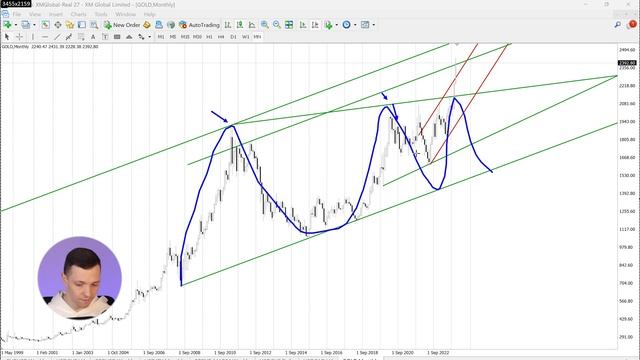This screenshot has height=360, width=640.
Task: Open the New Chart tool
Action: (7, 25)
